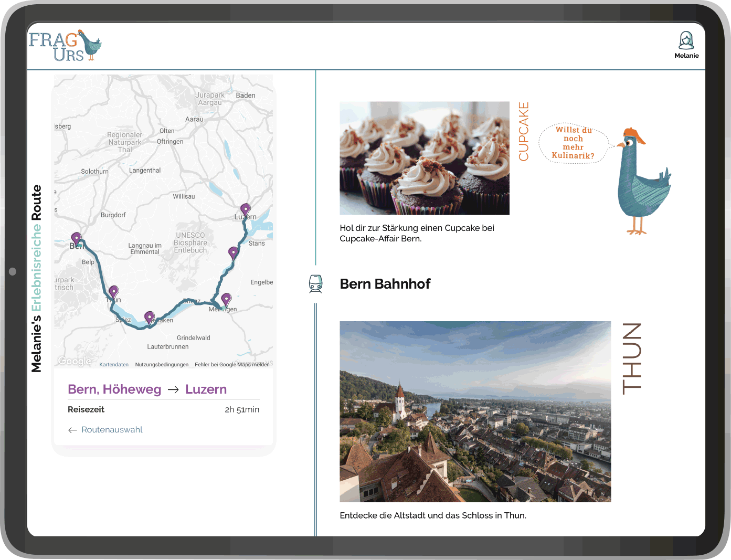Image resolution: width=731 pixels, height=560 pixels.
Task: Click the Meiringen map pin
Action: [x=226, y=299]
